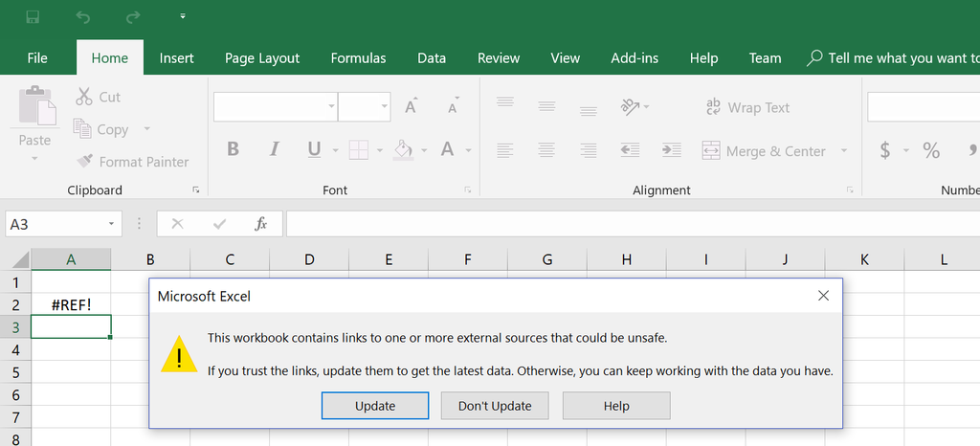Open the View ribbon tab

click(x=565, y=58)
